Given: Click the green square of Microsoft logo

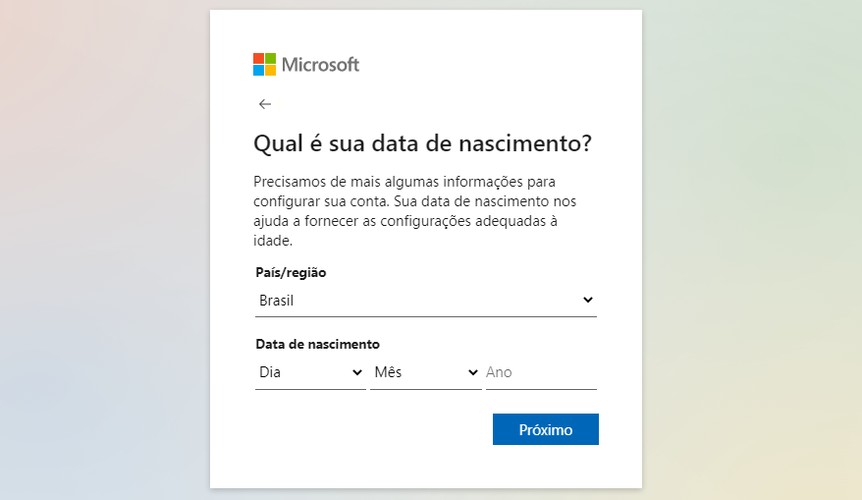Looking at the screenshot, I should (270, 58).
